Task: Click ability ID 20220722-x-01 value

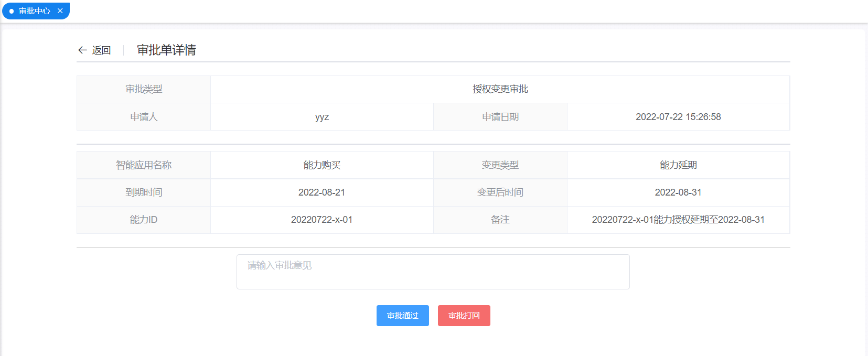Action: click(322, 220)
